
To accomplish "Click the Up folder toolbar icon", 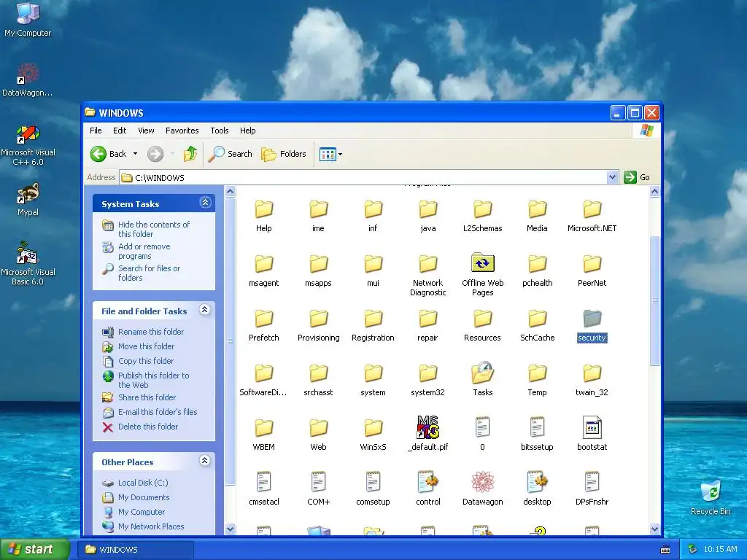I will tap(190, 154).
